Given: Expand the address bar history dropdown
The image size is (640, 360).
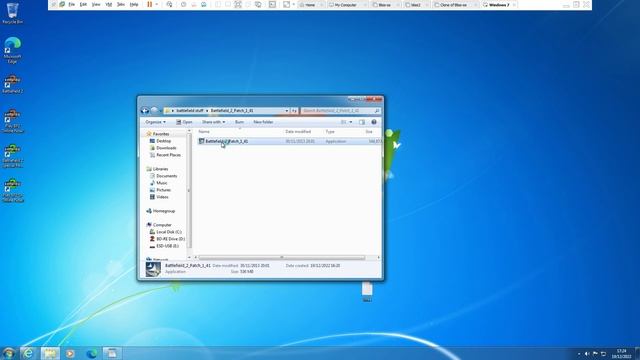Looking at the screenshot, I should (x=287, y=111).
